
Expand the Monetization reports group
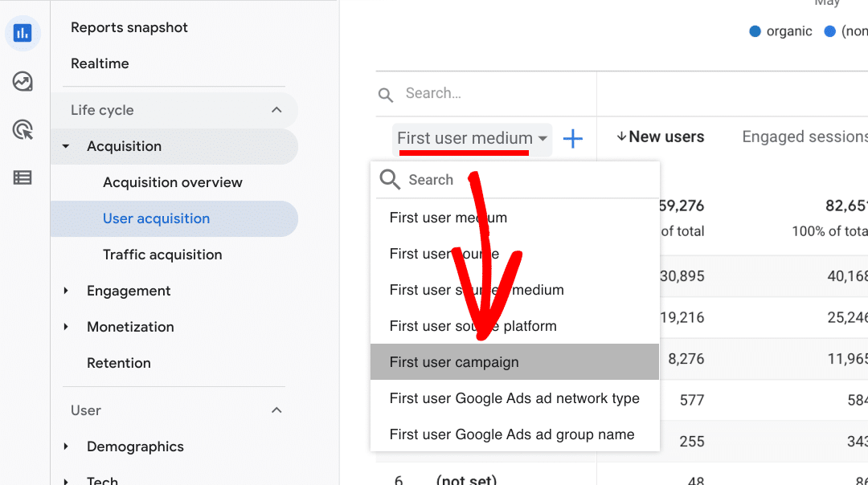click(x=67, y=327)
